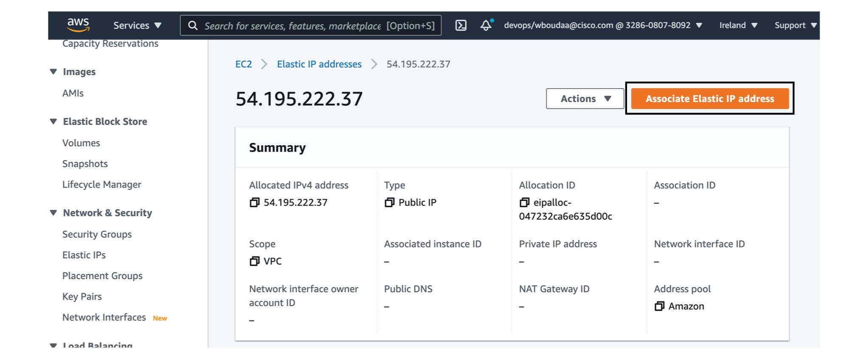This screenshot has width=868, height=359.
Task: Click the Associated instance ID label
Action: coord(433,244)
